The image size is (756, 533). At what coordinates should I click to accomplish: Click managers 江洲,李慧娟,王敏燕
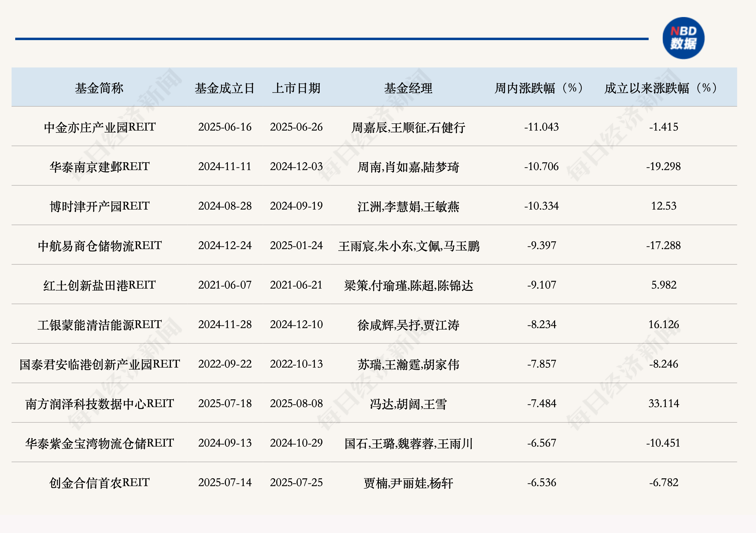pyautogui.click(x=408, y=207)
